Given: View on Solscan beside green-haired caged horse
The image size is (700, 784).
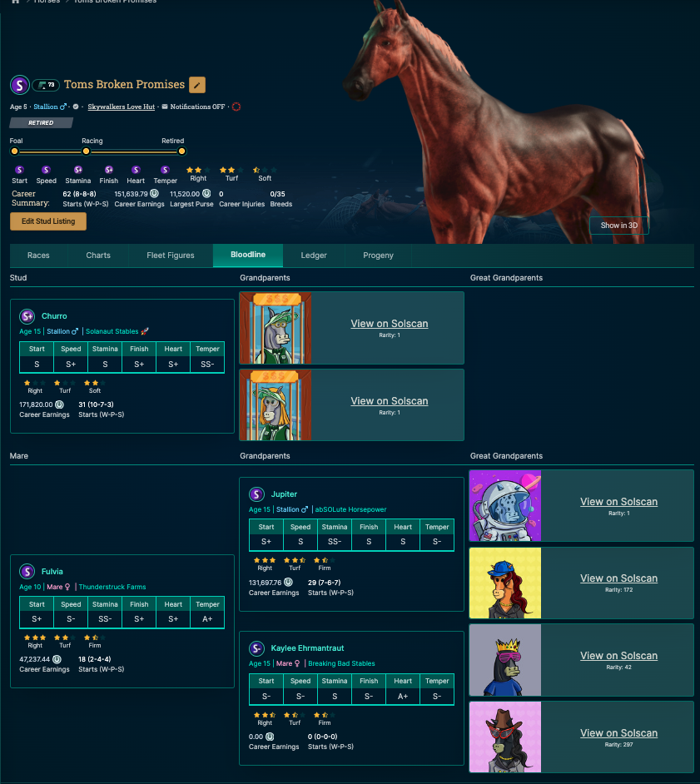Looking at the screenshot, I should pyautogui.click(x=390, y=324).
